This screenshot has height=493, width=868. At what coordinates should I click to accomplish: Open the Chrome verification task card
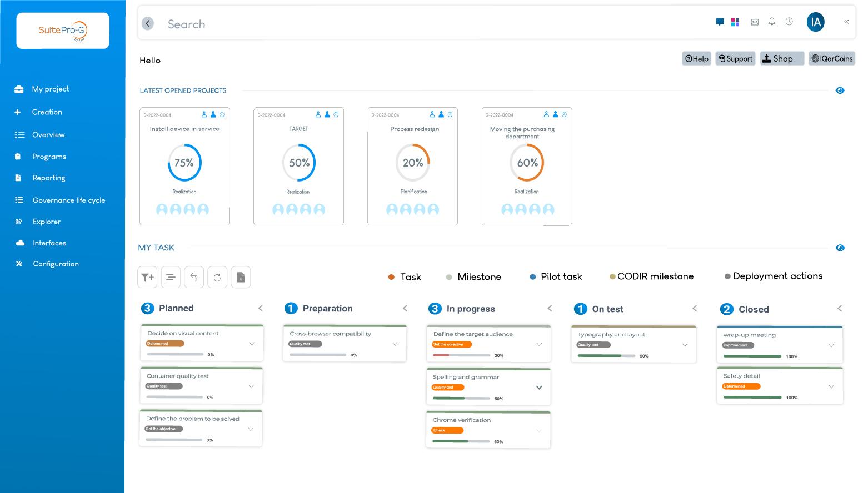488,430
